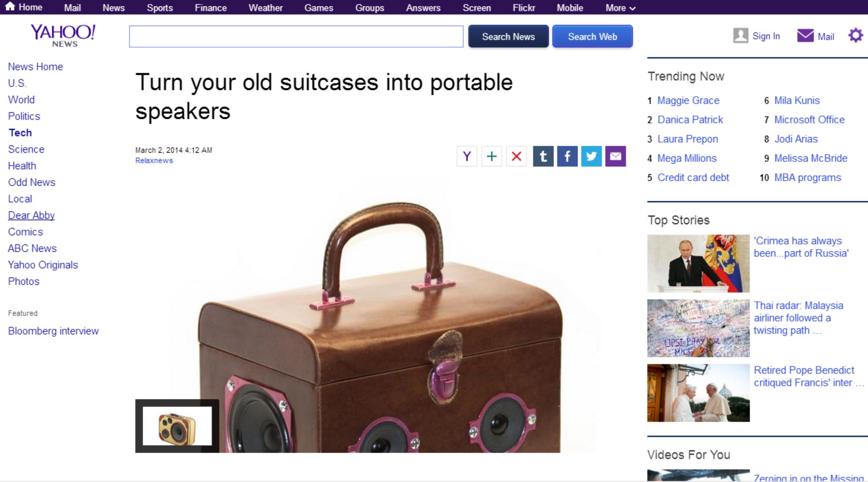Open Politics section in sidebar
868x482 pixels.
[x=24, y=116]
